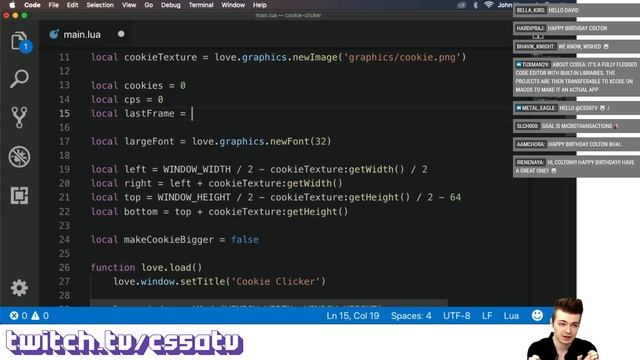Viewport: 640px width, 360px height.
Task: Open the Terminal menu
Action: (x=201, y=5)
